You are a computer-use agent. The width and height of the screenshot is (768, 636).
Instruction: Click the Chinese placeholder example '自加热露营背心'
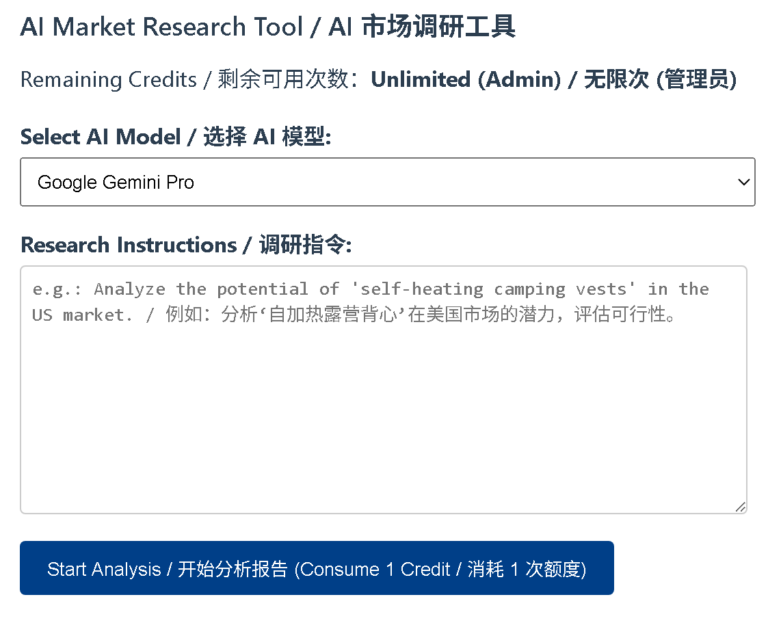tap(325, 315)
